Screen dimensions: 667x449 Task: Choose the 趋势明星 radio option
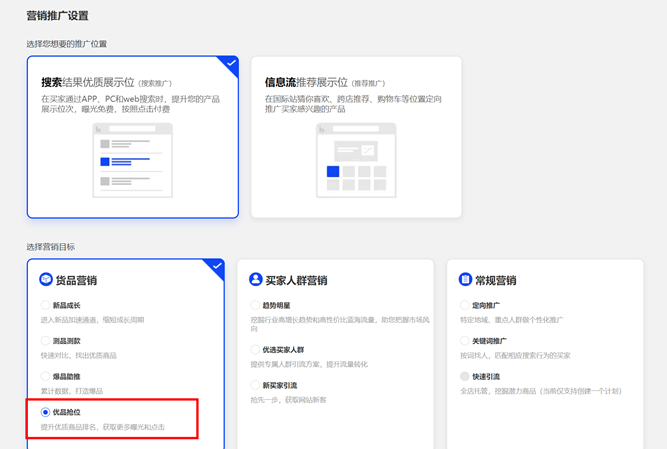(256, 306)
